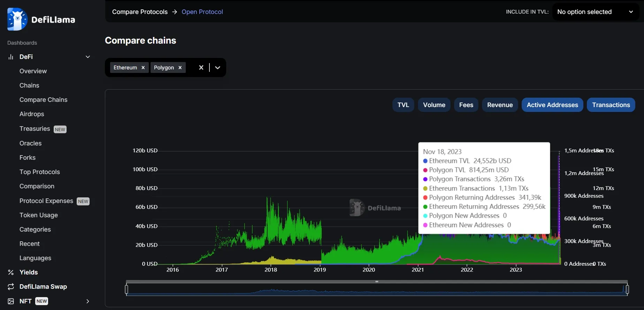The height and width of the screenshot is (310, 644).
Task: Open Protocol Expenses page
Action: [x=46, y=201]
